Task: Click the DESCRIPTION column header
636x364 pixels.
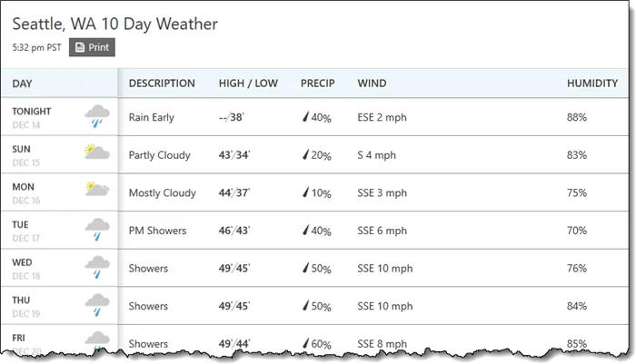Action: (x=162, y=84)
